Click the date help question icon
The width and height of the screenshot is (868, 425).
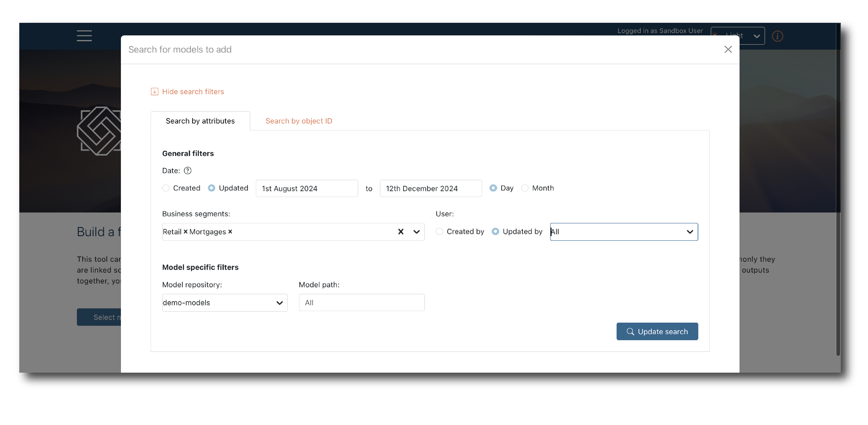[188, 171]
